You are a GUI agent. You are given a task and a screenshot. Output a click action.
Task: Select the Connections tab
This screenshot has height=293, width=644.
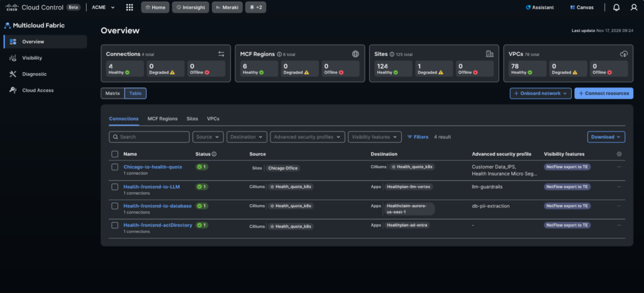(124, 119)
